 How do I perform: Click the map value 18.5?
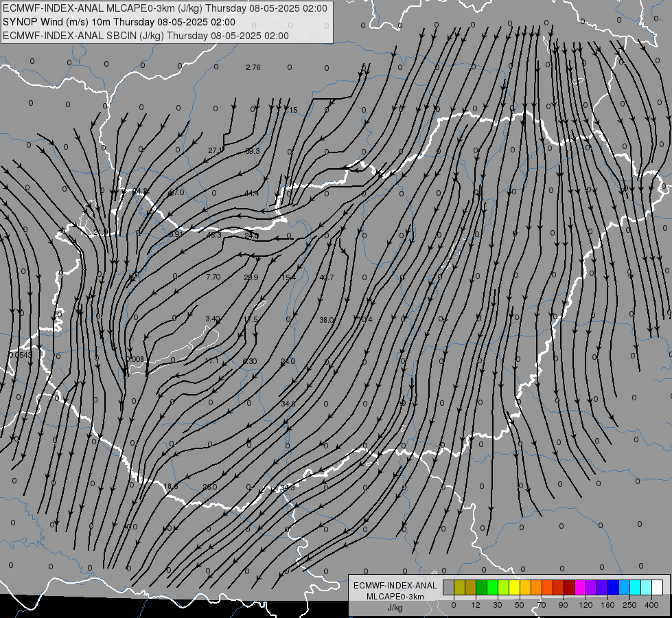click(170, 486)
